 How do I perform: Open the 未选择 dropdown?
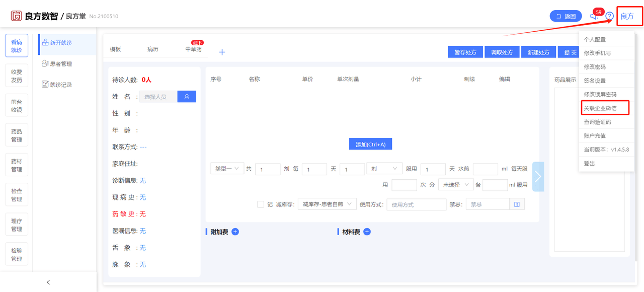click(456, 185)
